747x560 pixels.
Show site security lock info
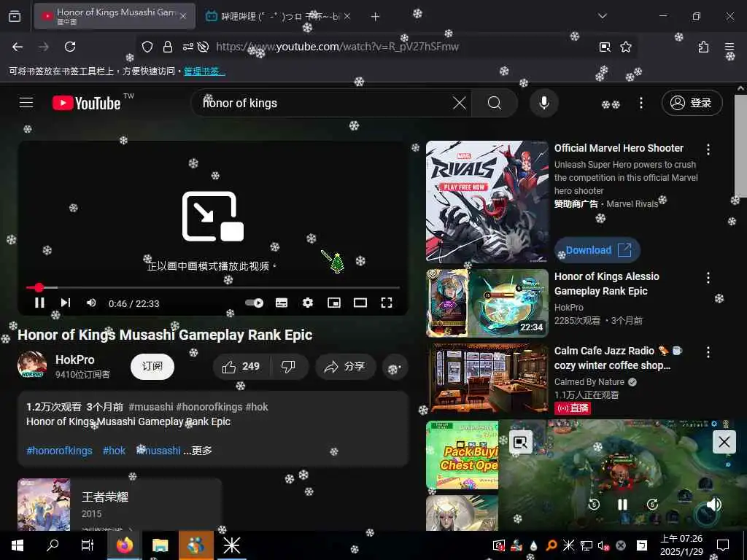pos(168,47)
